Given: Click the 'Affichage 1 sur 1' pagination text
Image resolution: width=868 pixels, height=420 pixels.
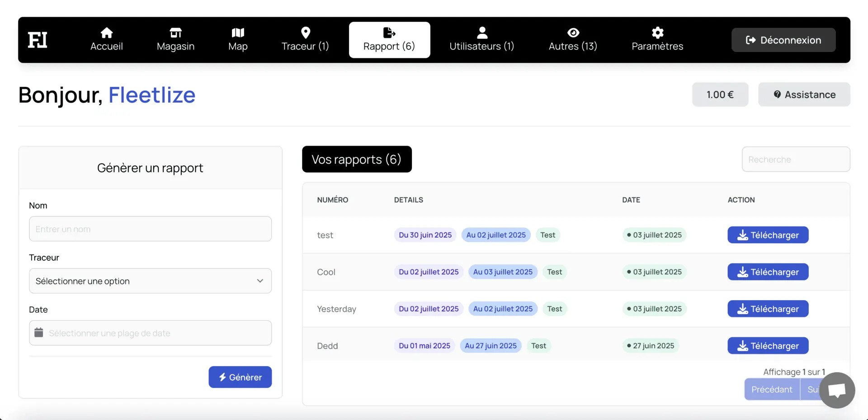Looking at the screenshot, I should (794, 372).
